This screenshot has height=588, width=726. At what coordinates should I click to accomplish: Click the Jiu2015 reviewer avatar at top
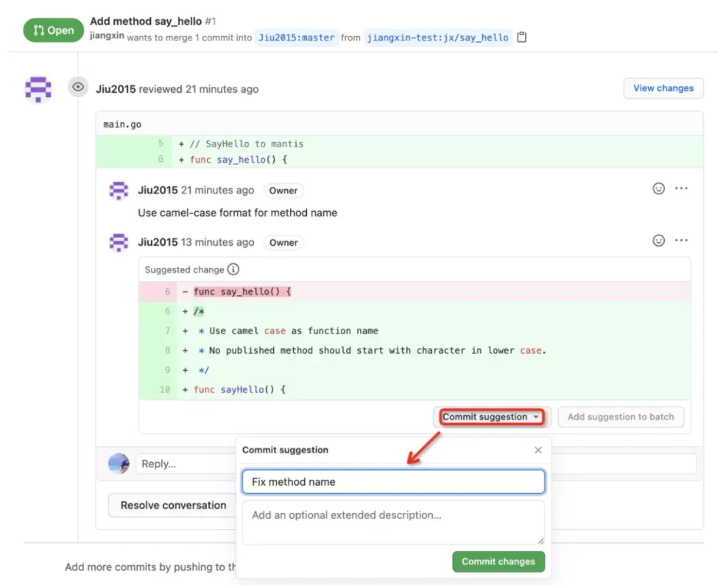[x=38, y=89]
